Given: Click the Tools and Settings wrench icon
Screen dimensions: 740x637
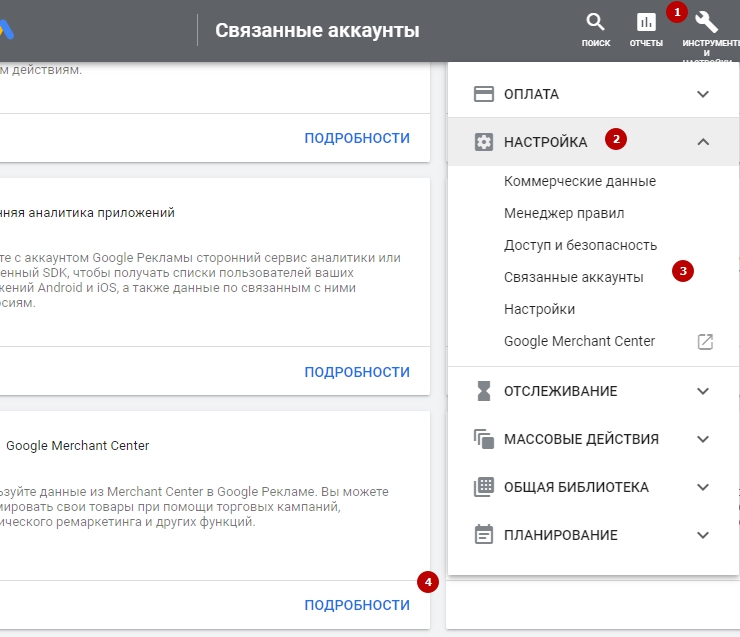Looking at the screenshot, I should 706,23.
